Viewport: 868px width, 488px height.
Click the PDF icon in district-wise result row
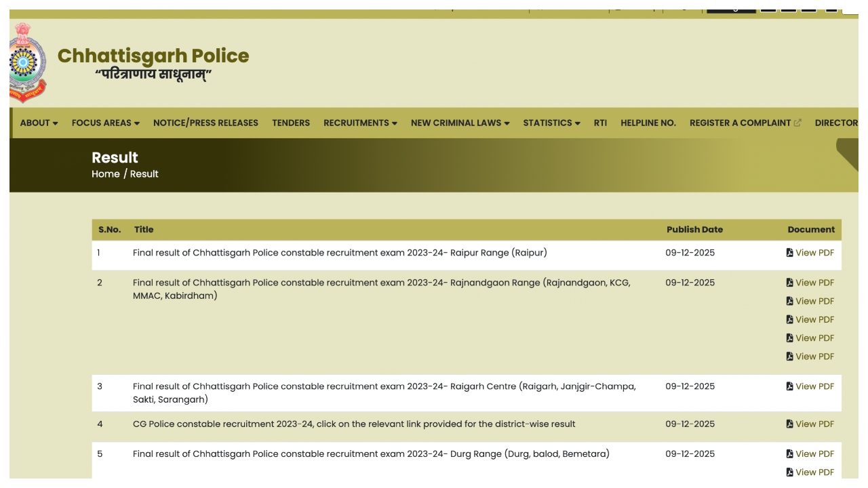pos(789,424)
